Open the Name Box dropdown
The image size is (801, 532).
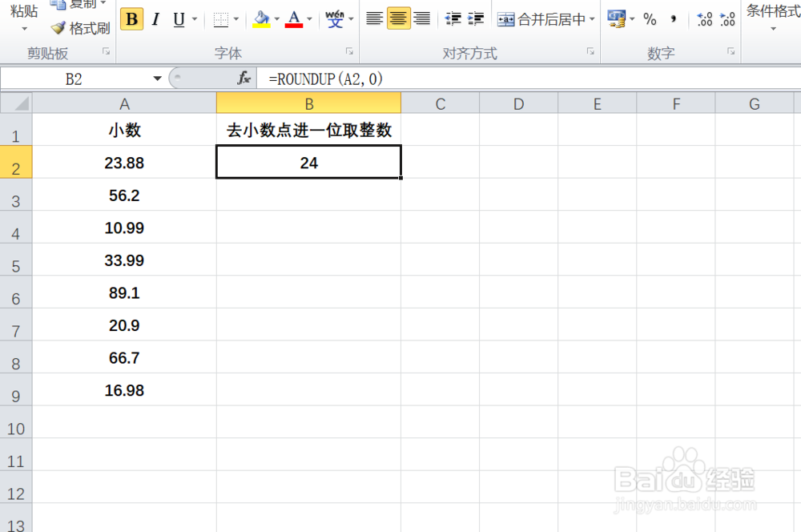[x=157, y=78]
